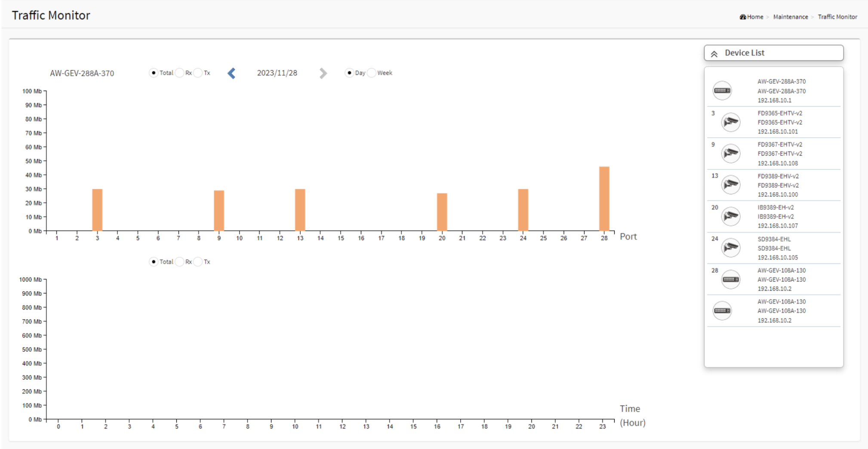This screenshot has height=449, width=868.
Task: Click the SD9384-EHL camera icon
Action: pos(730,248)
